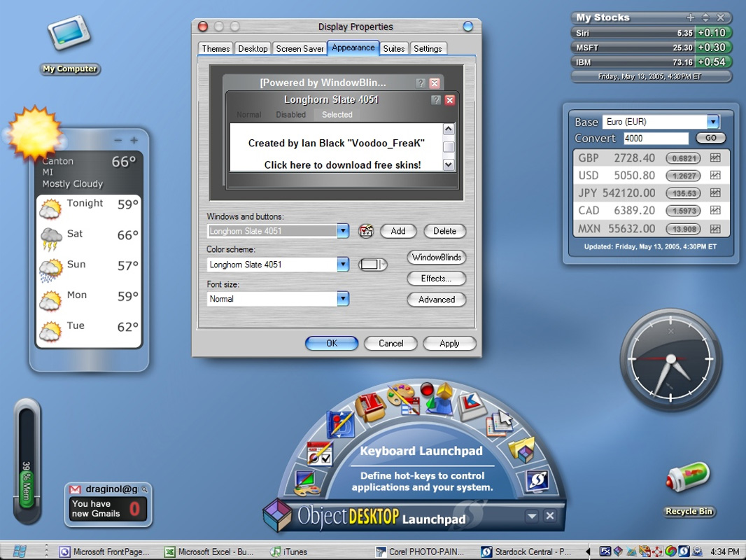The height and width of the screenshot is (560, 746).
Task: Expand the Windows and buttons dropdown
Action: (x=343, y=231)
